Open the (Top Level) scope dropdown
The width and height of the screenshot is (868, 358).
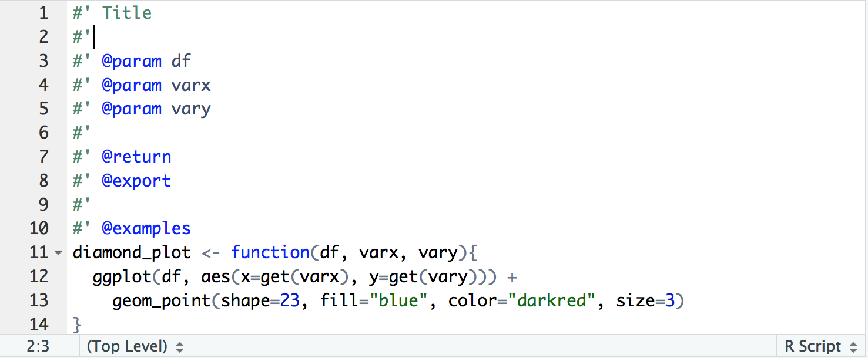click(135, 346)
